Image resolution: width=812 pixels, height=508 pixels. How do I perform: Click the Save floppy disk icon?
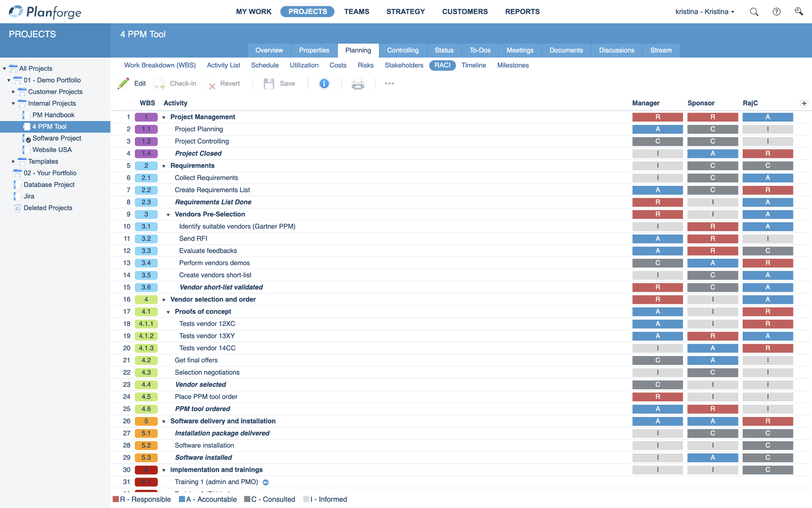tap(269, 83)
